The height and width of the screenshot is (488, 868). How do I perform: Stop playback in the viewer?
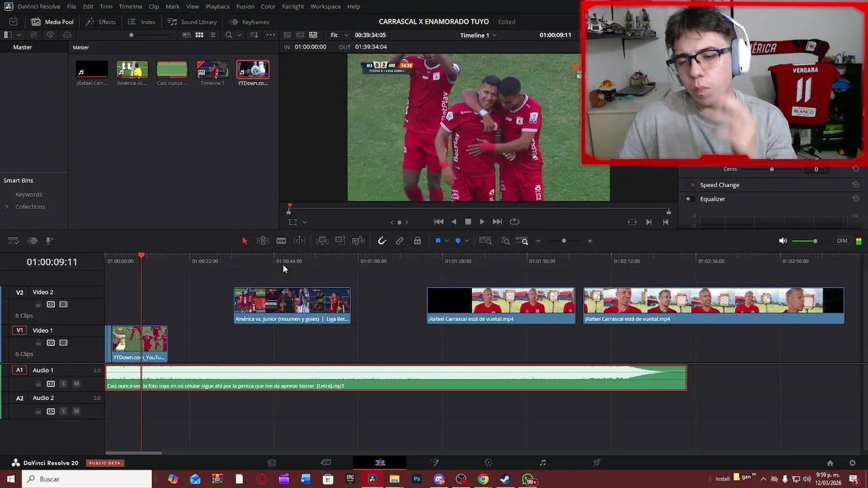468,222
